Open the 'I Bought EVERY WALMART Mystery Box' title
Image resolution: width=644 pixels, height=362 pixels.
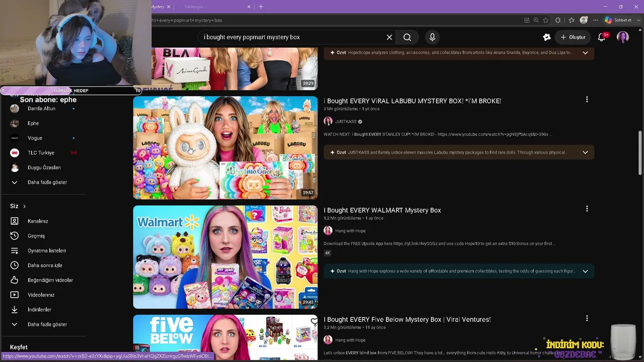click(x=382, y=210)
